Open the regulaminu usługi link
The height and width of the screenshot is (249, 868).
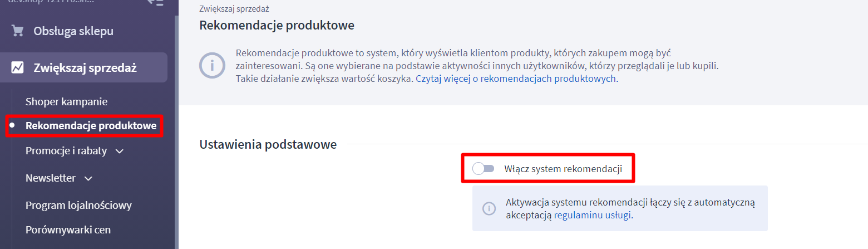click(593, 214)
